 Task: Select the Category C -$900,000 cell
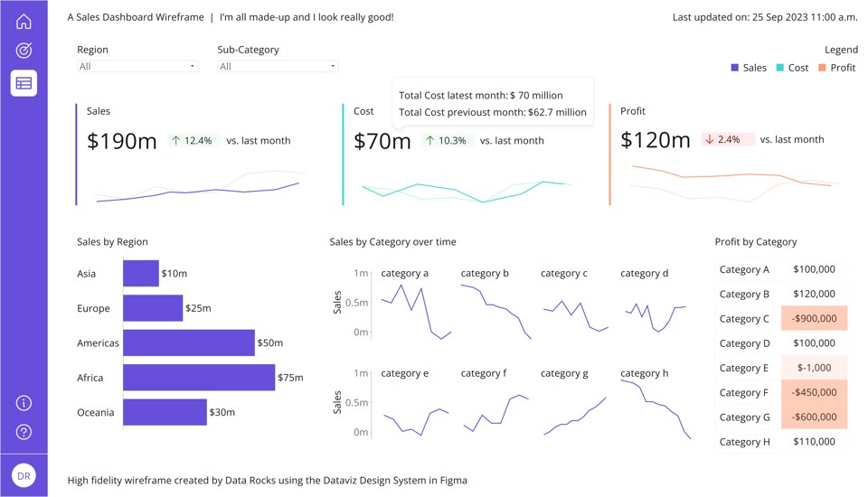point(814,318)
